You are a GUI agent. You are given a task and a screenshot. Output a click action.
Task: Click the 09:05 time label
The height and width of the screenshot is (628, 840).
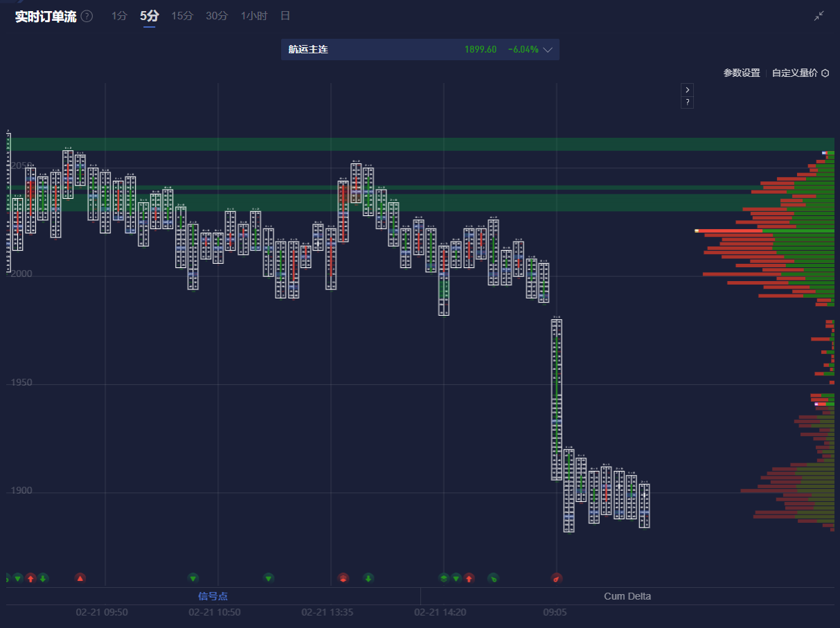pos(555,612)
